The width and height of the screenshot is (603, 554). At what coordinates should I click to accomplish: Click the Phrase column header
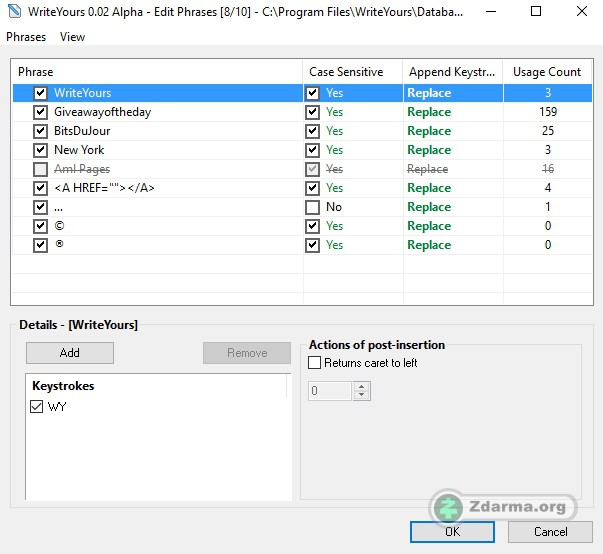pos(157,72)
